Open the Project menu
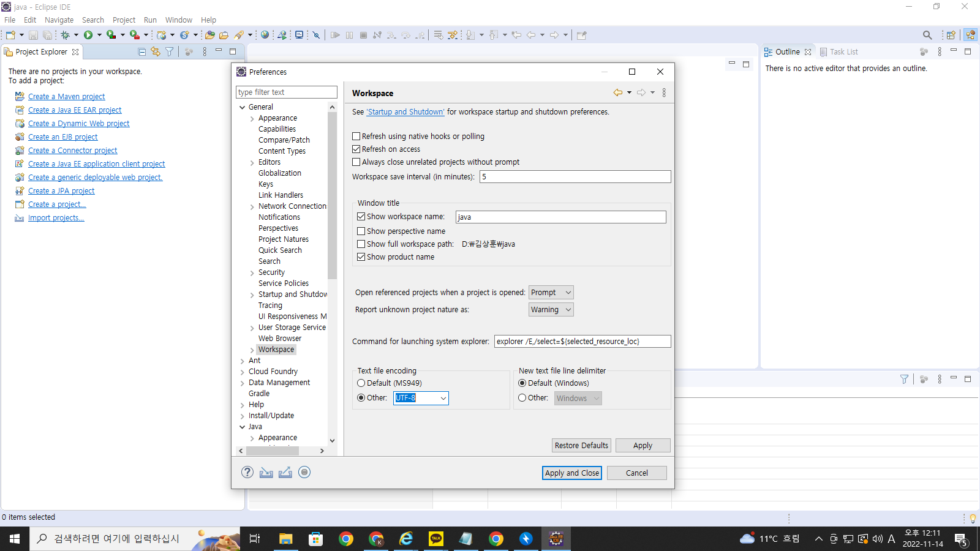The height and width of the screenshot is (551, 980). [x=124, y=20]
